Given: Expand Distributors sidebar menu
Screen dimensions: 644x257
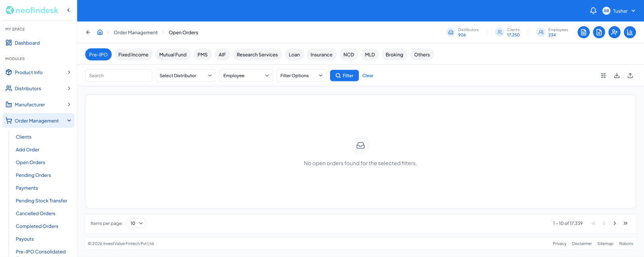Looking at the screenshot, I should coord(39,89).
